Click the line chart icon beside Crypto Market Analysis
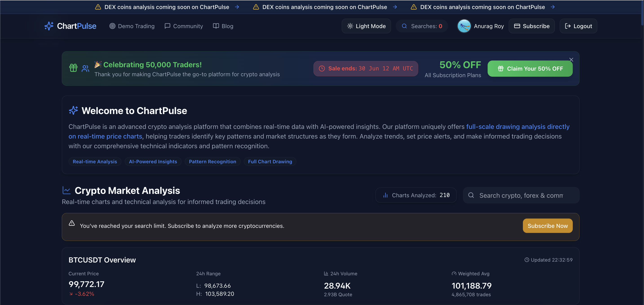 (x=66, y=191)
